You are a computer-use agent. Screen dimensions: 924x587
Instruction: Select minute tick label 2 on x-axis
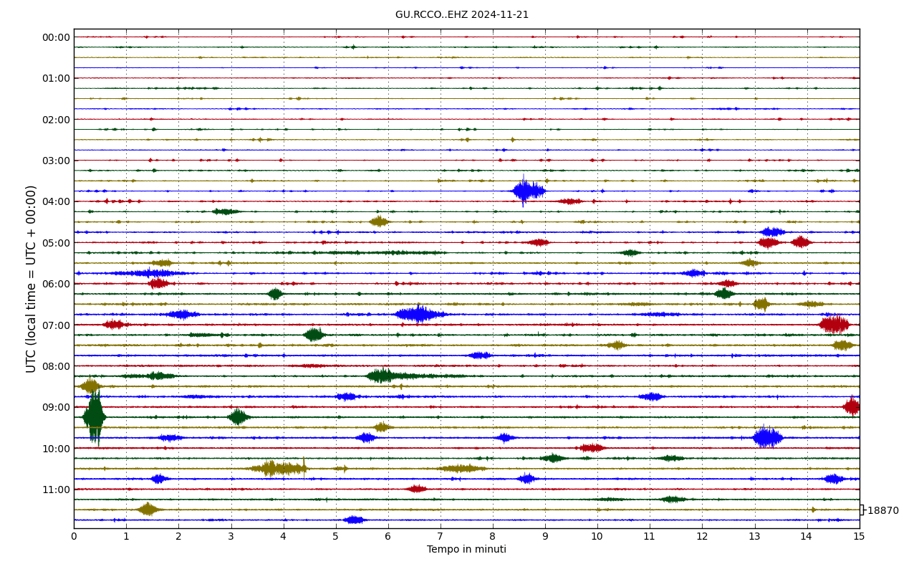point(178,536)
